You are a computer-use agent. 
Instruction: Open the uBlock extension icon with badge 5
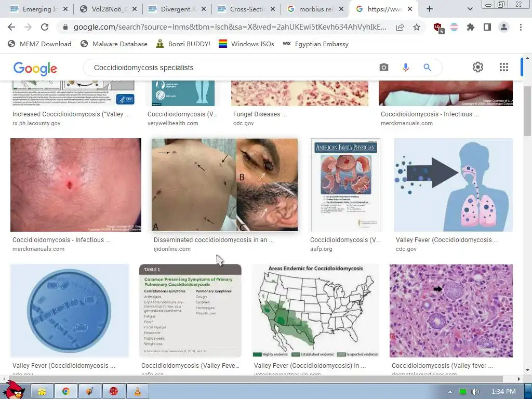[438, 28]
